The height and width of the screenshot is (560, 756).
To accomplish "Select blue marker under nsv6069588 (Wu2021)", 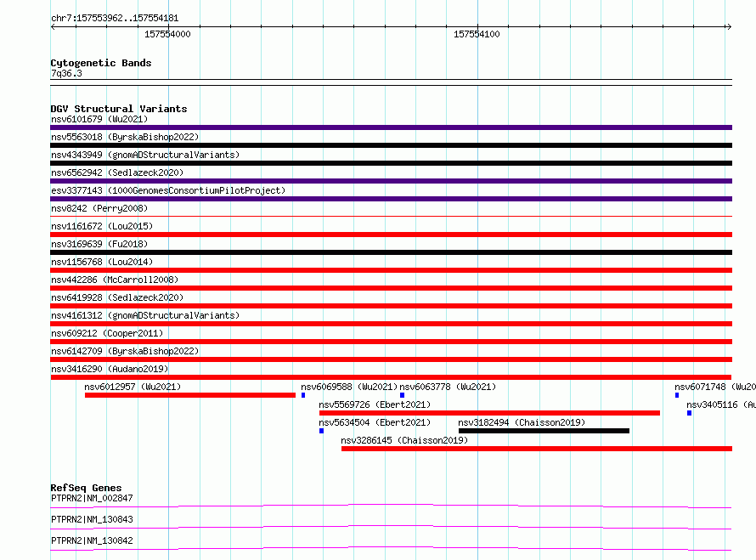I will pyautogui.click(x=303, y=395).
